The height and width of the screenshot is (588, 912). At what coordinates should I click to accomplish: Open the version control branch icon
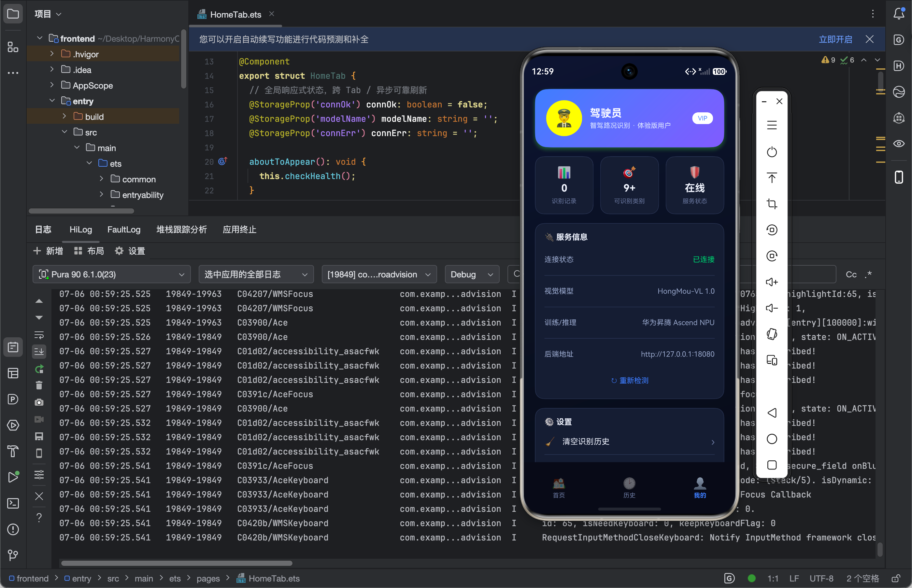[13, 555]
